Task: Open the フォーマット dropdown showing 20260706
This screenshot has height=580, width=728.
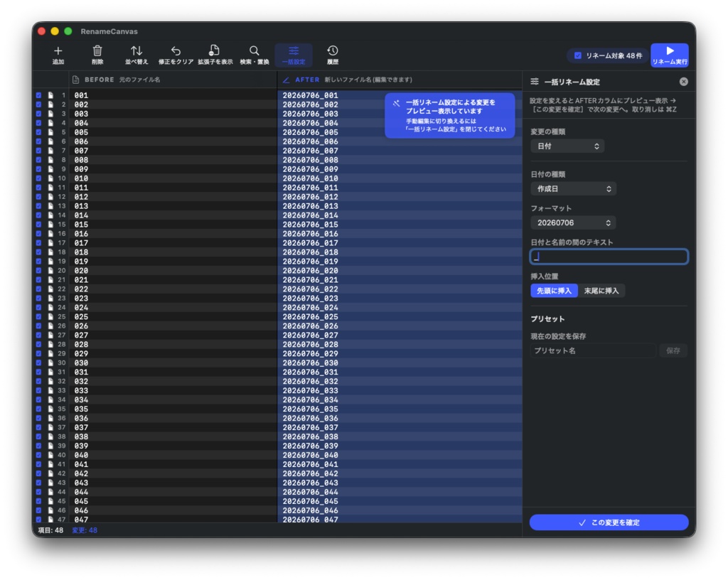Action: [x=574, y=222]
